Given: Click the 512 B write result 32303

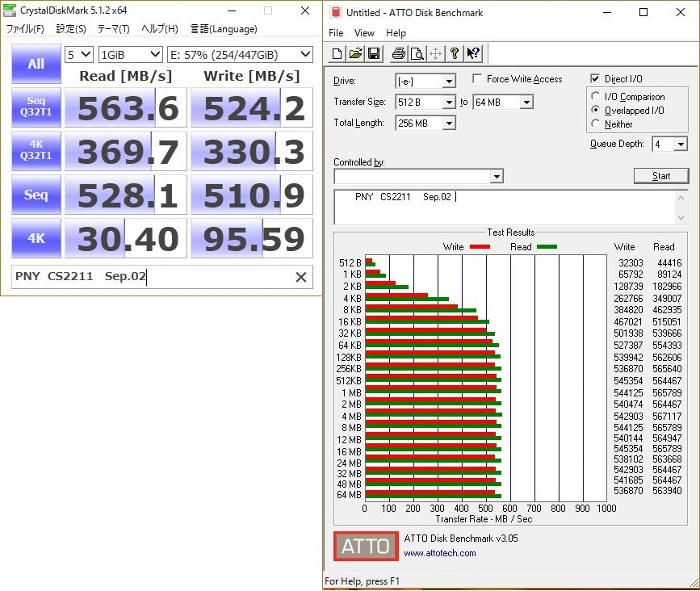Looking at the screenshot, I should (631, 263).
